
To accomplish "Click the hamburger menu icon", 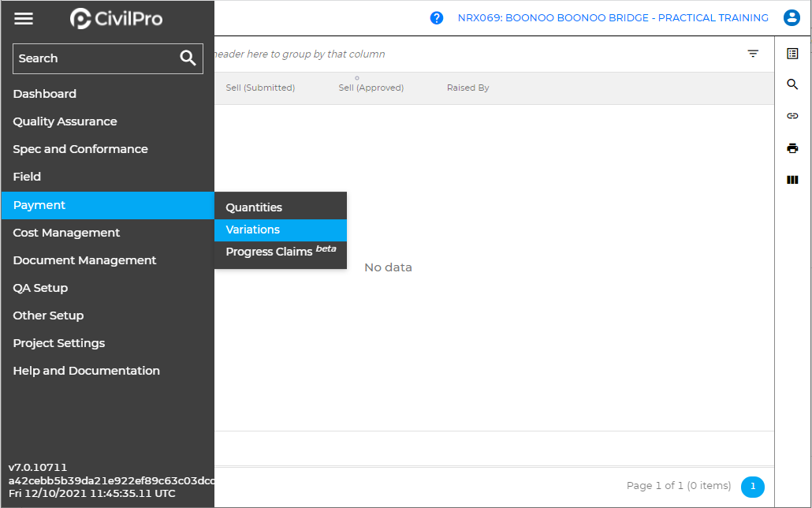I will coord(24,18).
